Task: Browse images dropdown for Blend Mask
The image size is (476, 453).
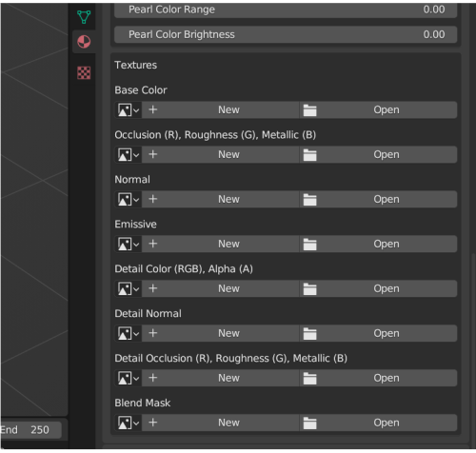Action: [129, 423]
